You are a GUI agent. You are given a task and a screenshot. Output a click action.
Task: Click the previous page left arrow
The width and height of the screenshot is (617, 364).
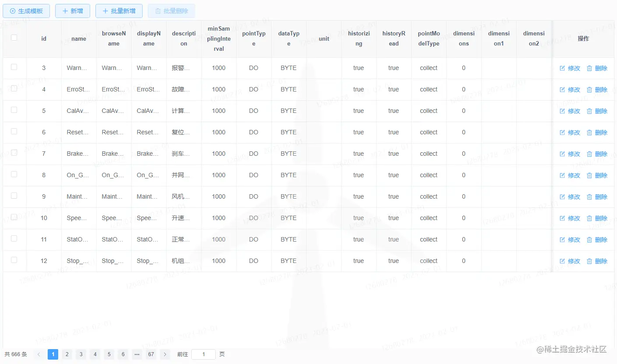pyautogui.click(x=39, y=354)
